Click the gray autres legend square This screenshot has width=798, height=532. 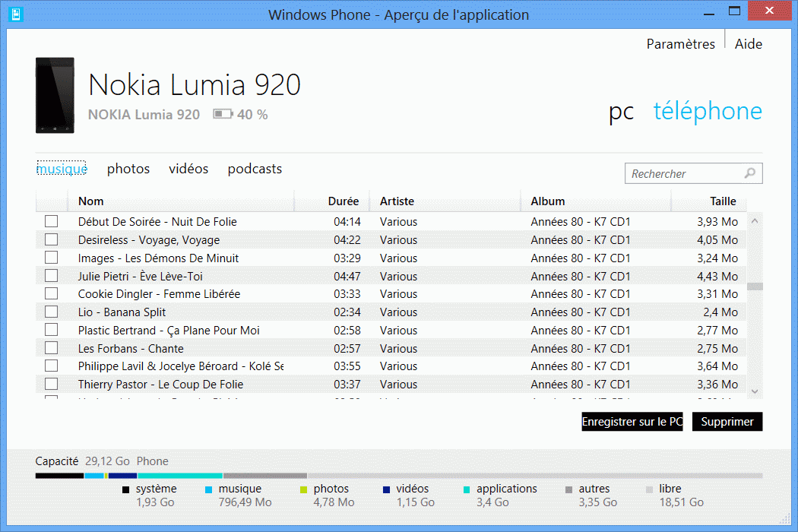point(569,489)
